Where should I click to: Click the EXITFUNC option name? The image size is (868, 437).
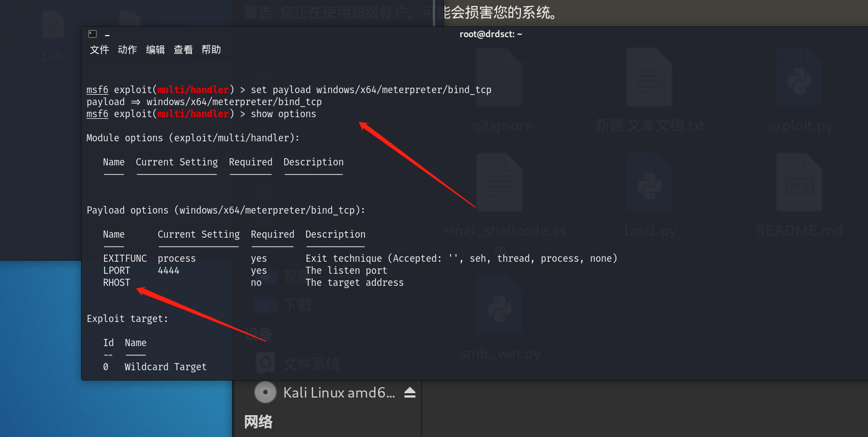125,258
